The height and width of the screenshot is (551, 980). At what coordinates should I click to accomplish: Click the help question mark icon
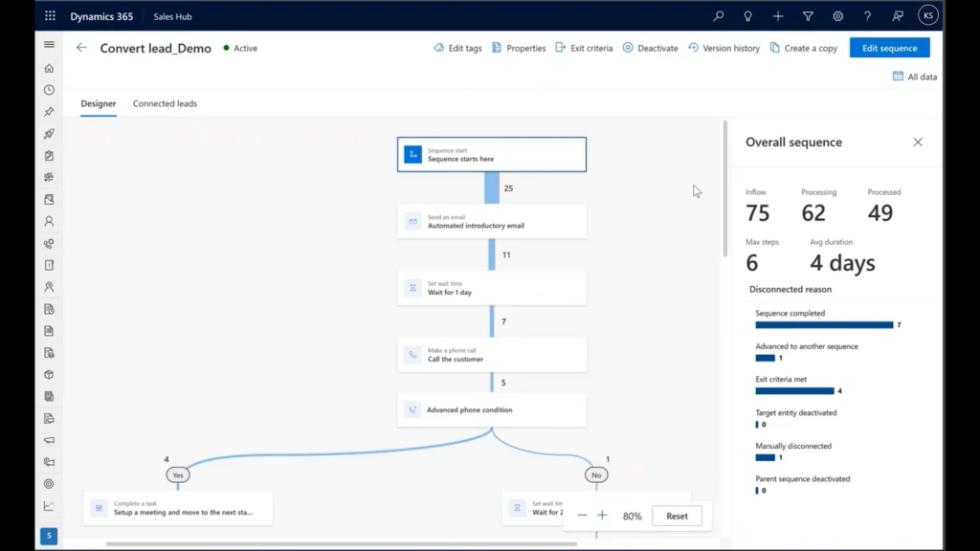867,16
